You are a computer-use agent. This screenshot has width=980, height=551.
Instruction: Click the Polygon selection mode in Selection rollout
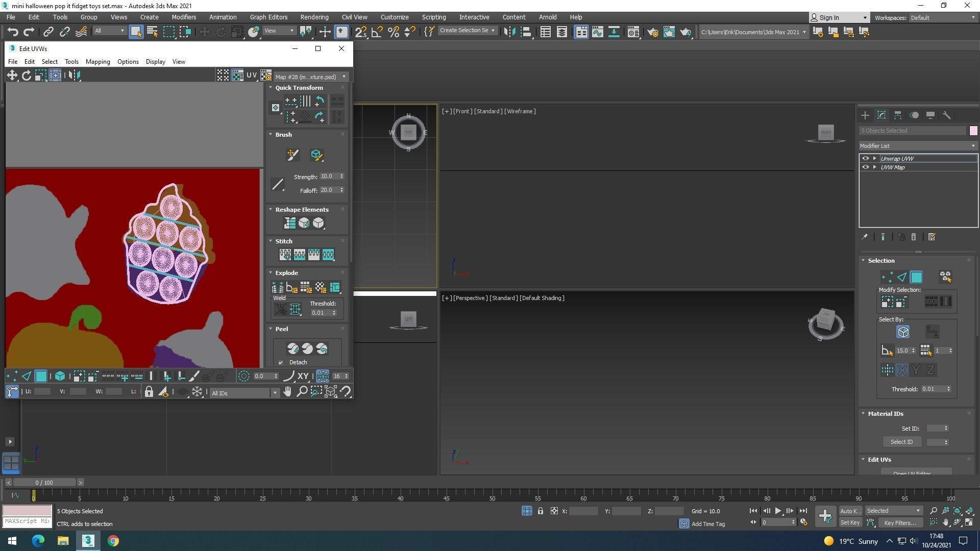coord(916,277)
